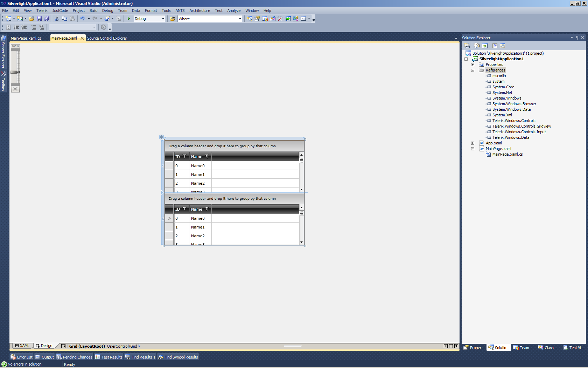Expand the Properties folder node
The height and width of the screenshot is (368, 588).
point(472,64)
